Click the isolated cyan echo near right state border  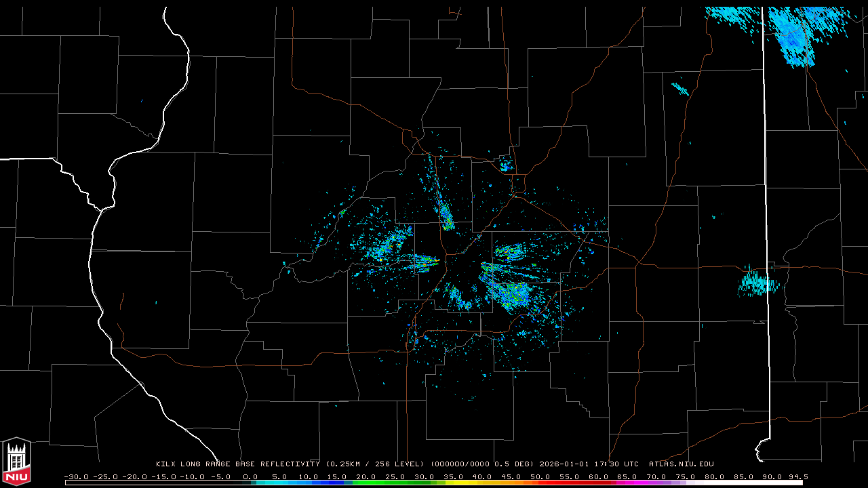coord(758,282)
